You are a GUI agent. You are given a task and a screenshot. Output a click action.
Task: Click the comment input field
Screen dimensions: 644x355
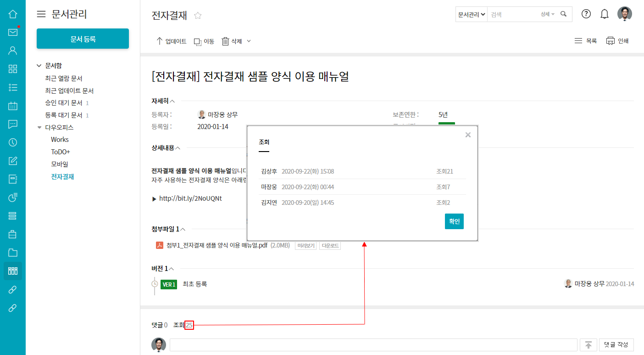pyautogui.click(x=373, y=345)
